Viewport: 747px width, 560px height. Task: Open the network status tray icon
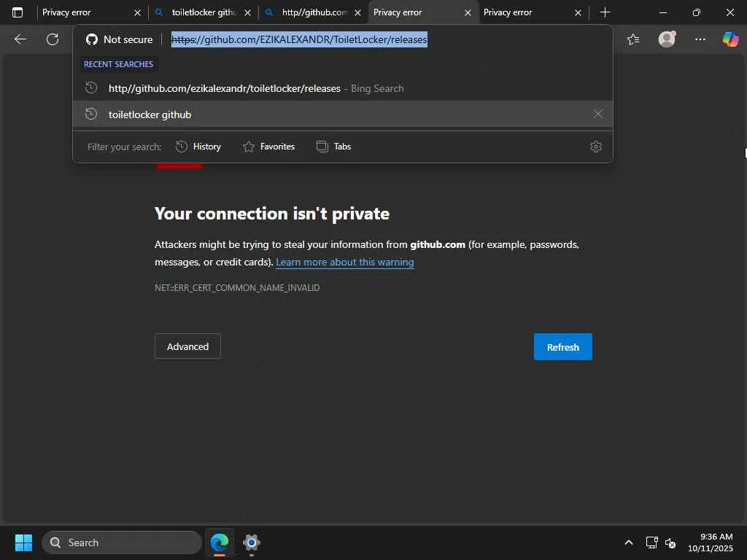point(651,542)
